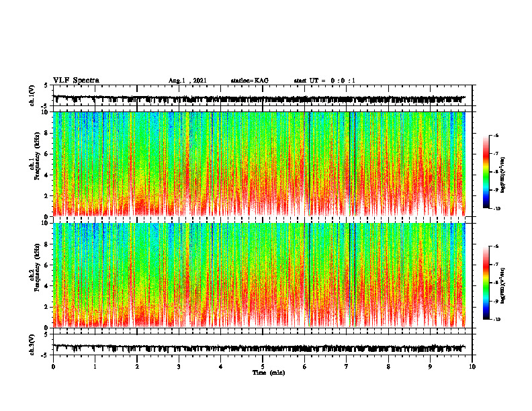Click time axis tick label "8"
The image size is (532, 411).
388,367
